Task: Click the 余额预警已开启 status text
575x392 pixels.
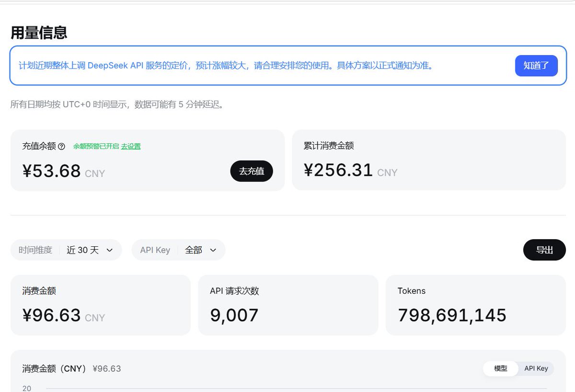Action: tap(96, 146)
